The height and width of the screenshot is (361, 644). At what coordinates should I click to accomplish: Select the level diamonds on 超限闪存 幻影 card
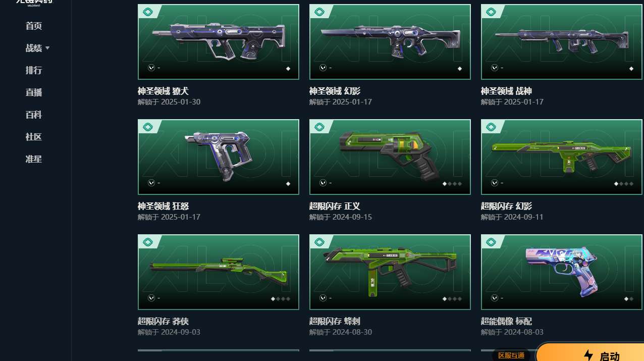[624, 184]
